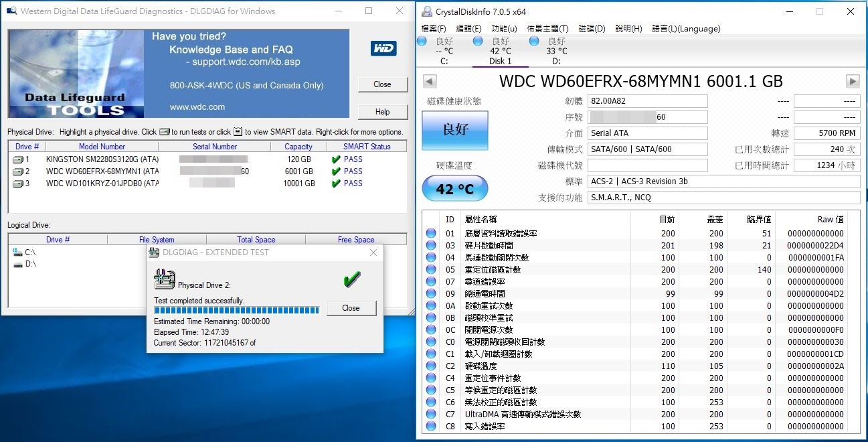Switch to the C: drive tab

444,51
